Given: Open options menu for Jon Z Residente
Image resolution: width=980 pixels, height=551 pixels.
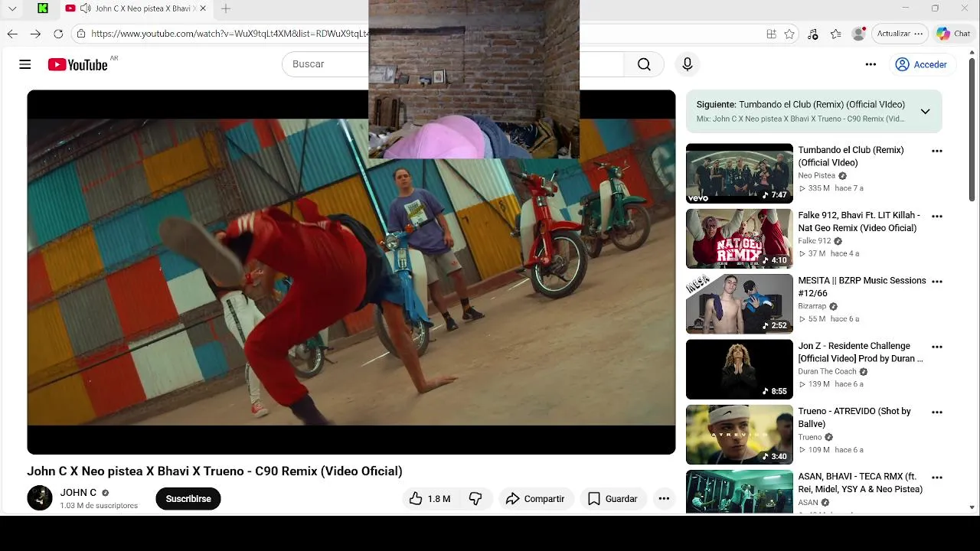Looking at the screenshot, I should click(936, 347).
